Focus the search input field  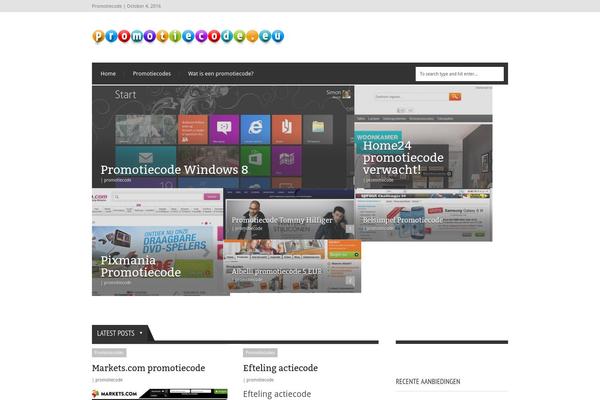[x=460, y=74]
